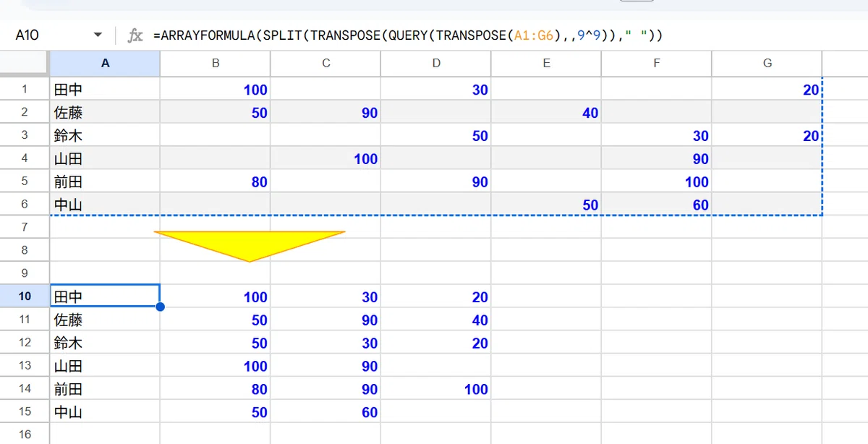Select row 13 header
The image size is (868, 444).
tap(25, 365)
